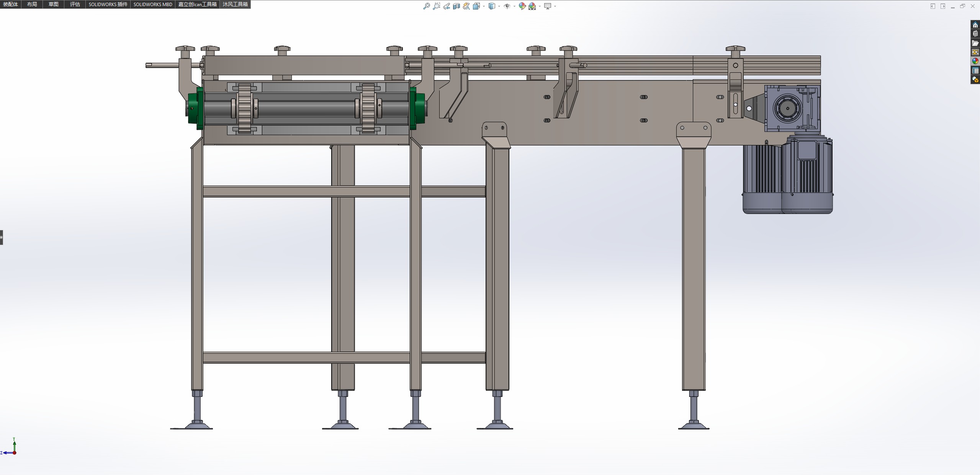Activate the Zoom to Area tool
The height and width of the screenshot is (475, 980).
[436, 6]
